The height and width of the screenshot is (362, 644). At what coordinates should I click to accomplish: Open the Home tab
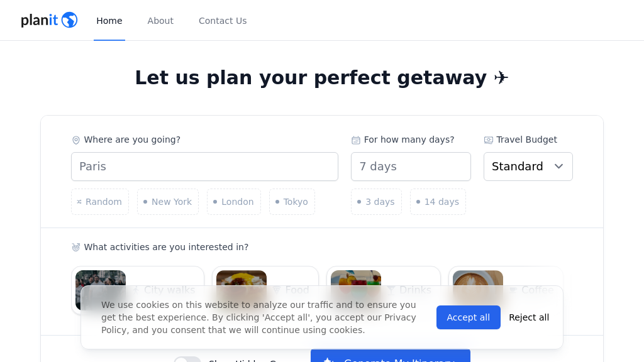tap(109, 21)
